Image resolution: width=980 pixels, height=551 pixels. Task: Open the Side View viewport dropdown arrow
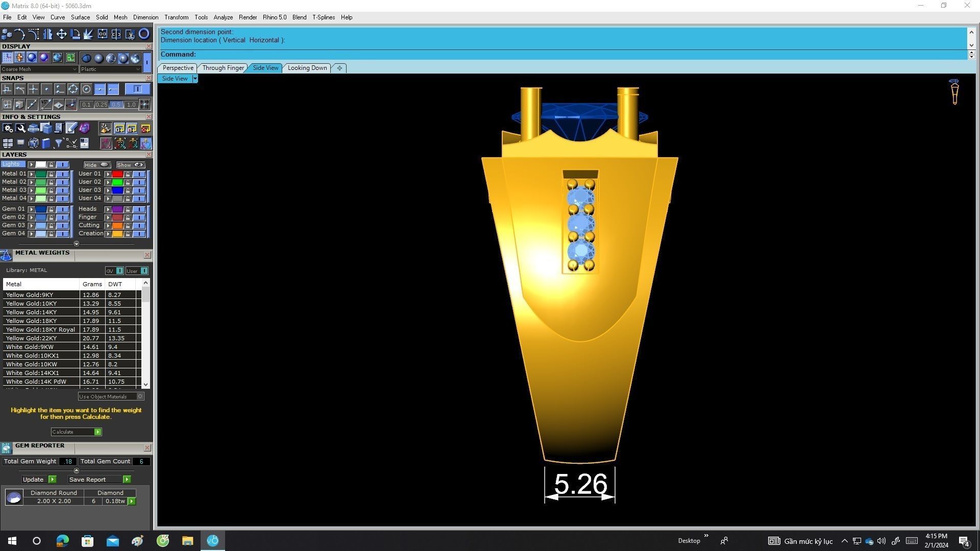(x=195, y=79)
